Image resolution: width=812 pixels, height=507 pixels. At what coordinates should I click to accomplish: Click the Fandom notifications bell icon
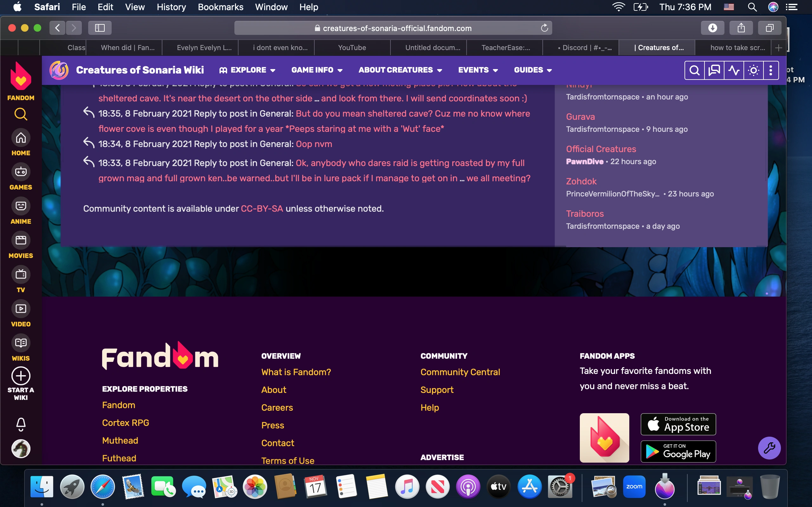click(21, 424)
